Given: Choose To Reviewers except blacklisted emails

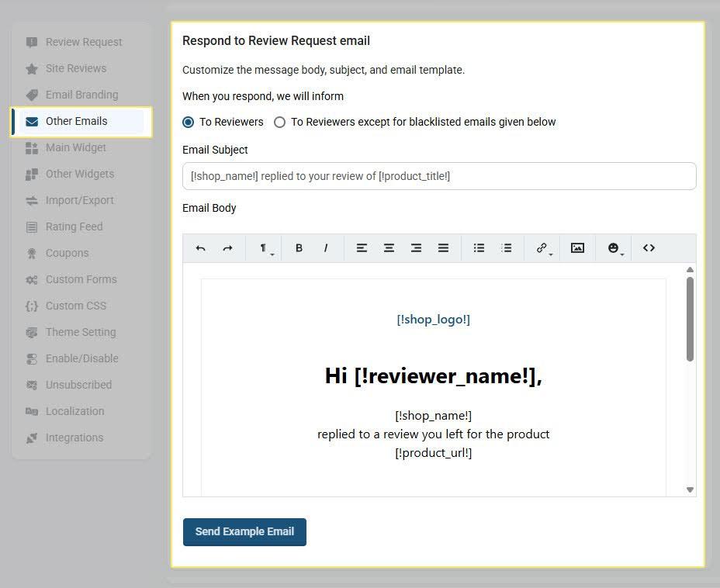Looking at the screenshot, I should coord(279,122).
